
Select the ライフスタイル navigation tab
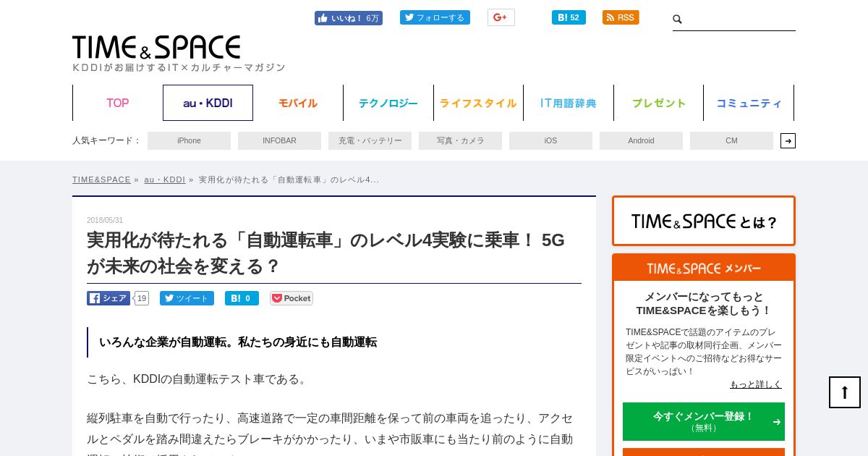tap(478, 103)
